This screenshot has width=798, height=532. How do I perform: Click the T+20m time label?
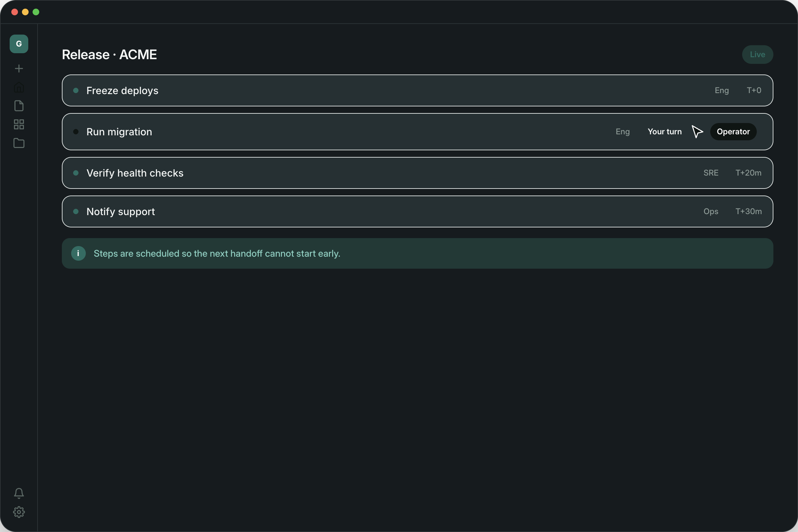click(748, 173)
